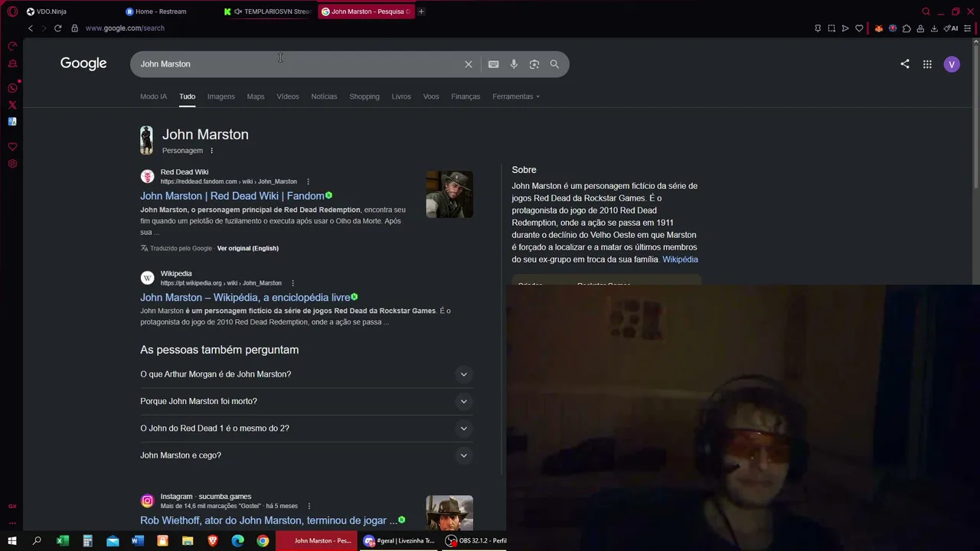
Task: Open sidebar settings gear icon
Action: coord(12,164)
